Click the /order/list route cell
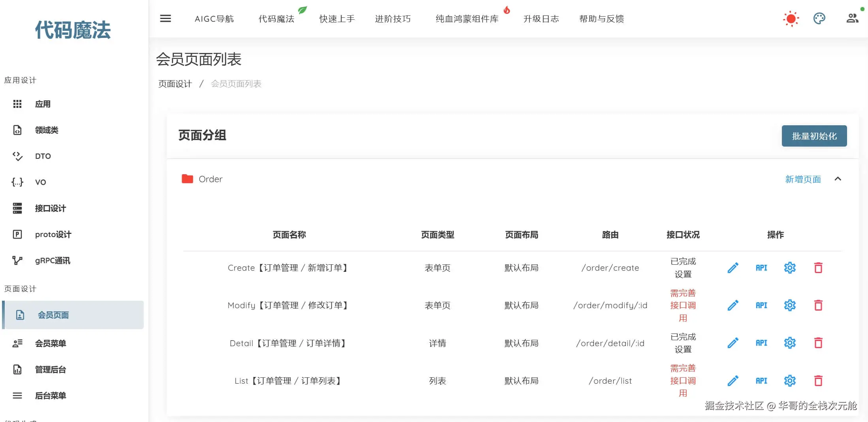Screen dimensions: 868x422 (x=610, y=381)
